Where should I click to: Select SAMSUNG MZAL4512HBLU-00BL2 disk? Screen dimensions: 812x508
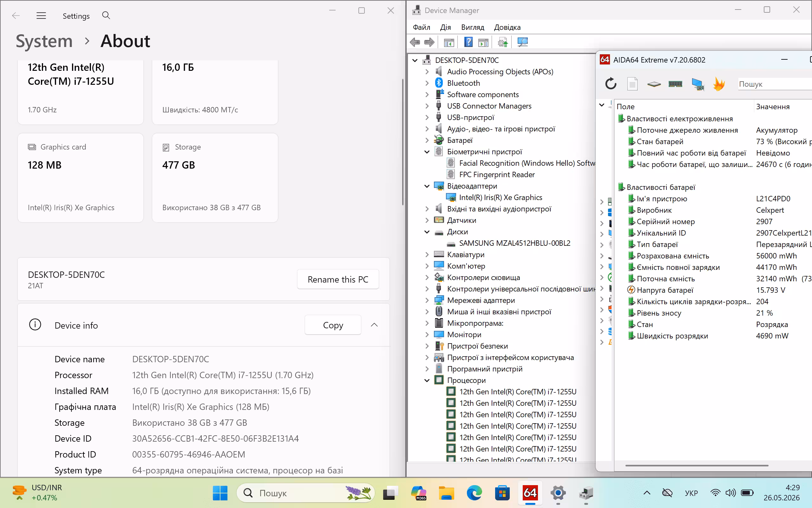[514, 243]
